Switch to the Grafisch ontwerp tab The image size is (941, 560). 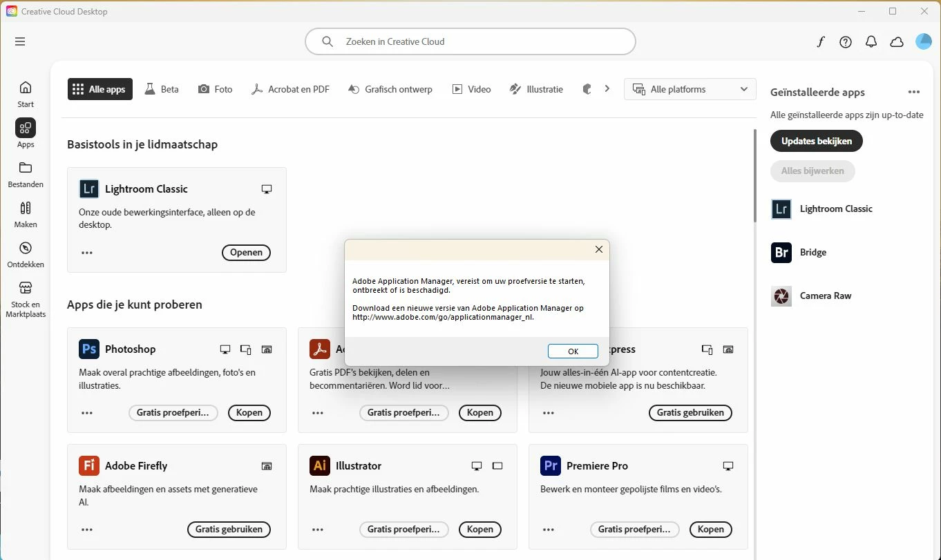pyautogui.click(x=390, y=89)
